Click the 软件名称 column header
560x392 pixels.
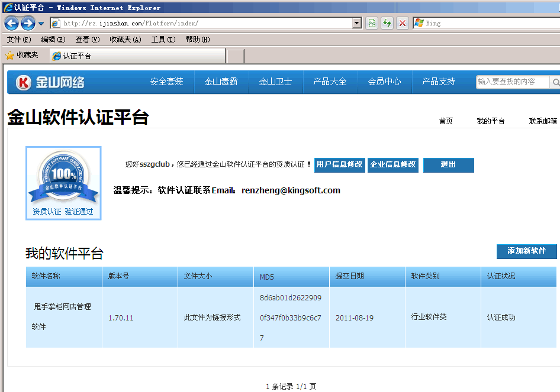(x=64, y=277)
